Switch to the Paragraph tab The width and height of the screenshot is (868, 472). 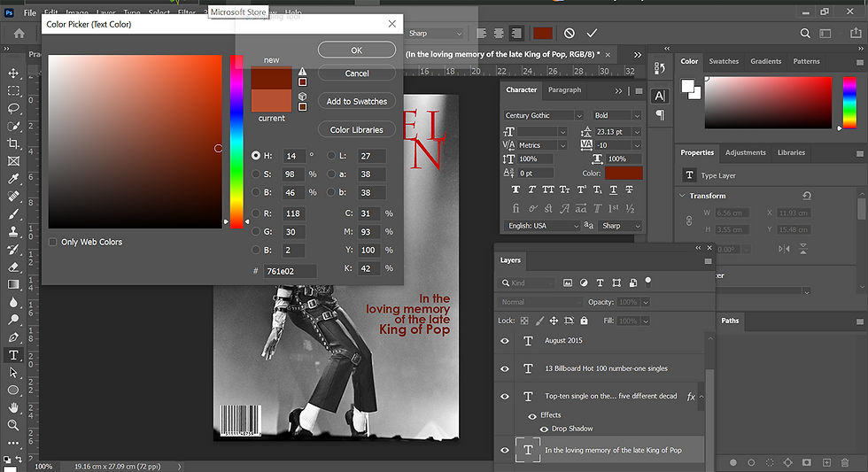pos(564,90)
